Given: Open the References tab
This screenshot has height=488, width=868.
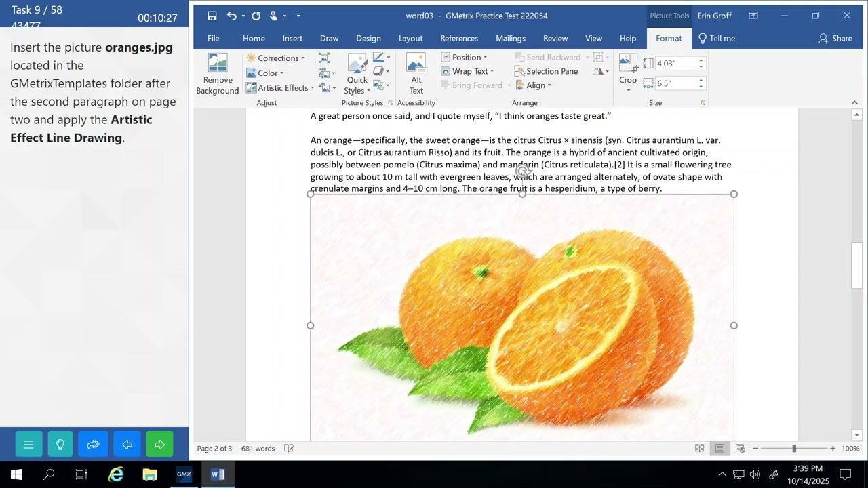Looking at the screenshot, I should (459, 39).
